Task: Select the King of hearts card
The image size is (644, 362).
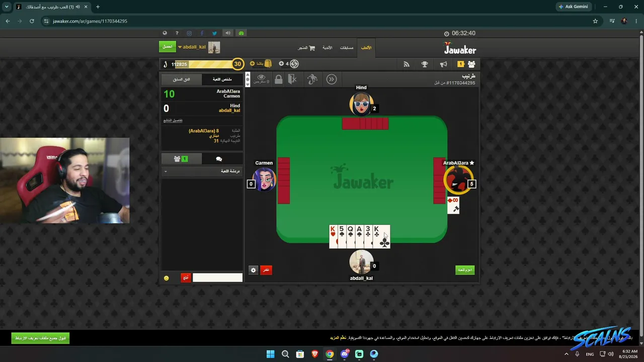Action: point(333,237)
